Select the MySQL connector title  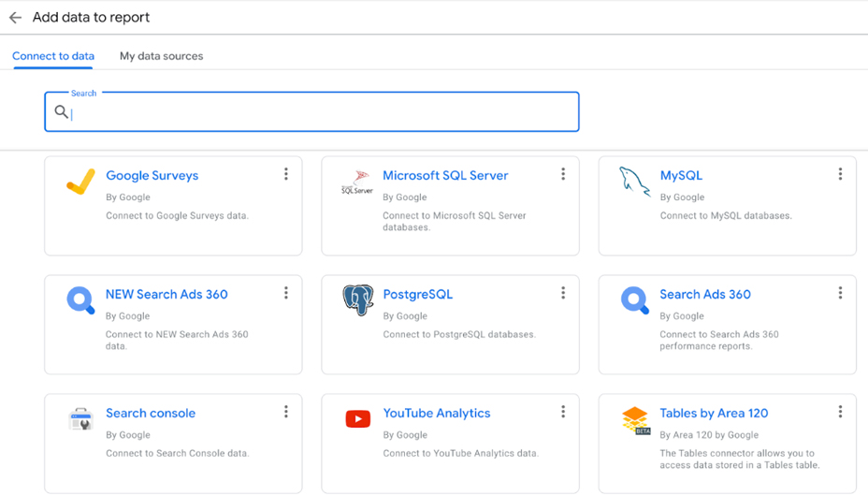pos(681,176)
